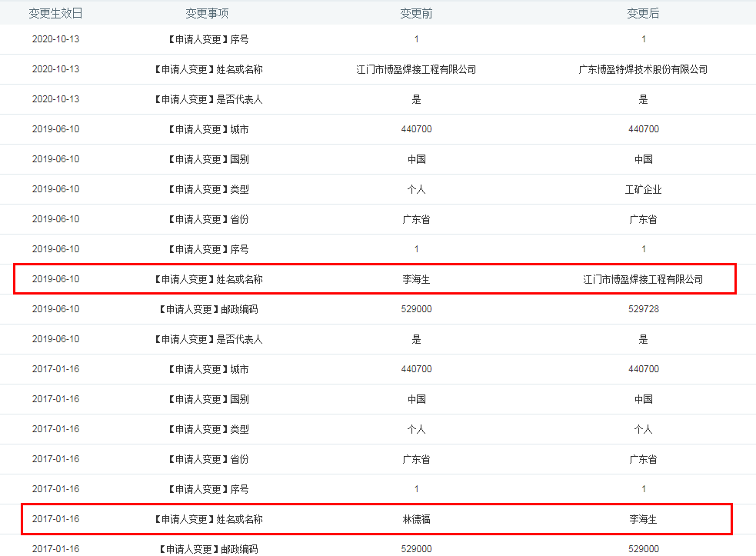Click 李海生 in the 变更后 column
Viewport: 756px width, 556px height.
(x=643, y=519)
